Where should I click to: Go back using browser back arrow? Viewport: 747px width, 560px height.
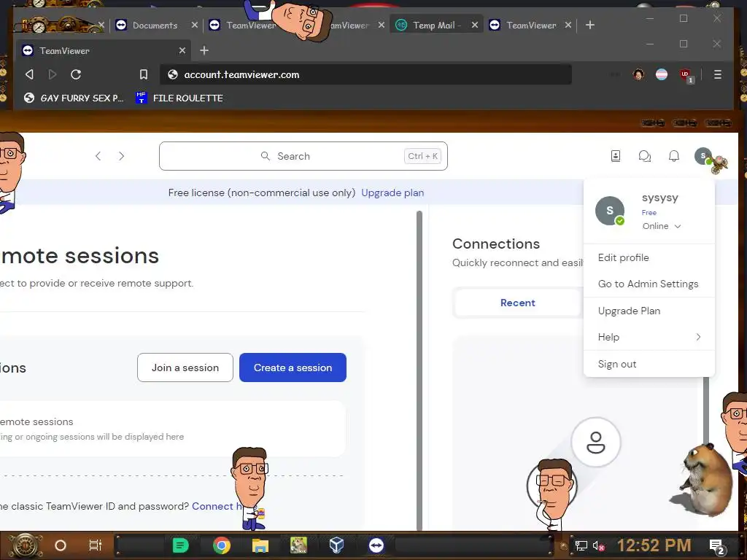tap(29, 74)
